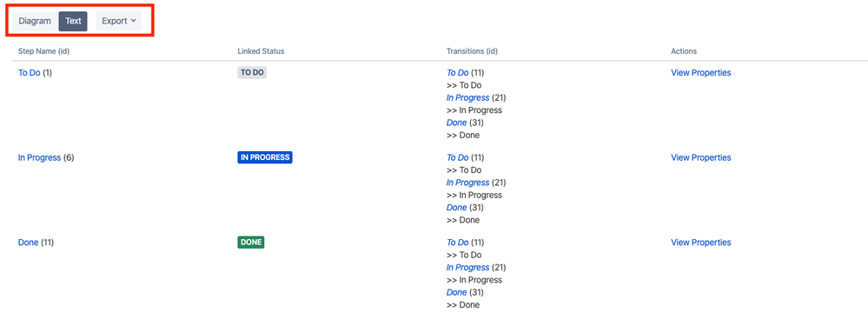This screenshot has width=868, height=313.
Task: Open In Progress transition in Done row
Action: point(467,267)
